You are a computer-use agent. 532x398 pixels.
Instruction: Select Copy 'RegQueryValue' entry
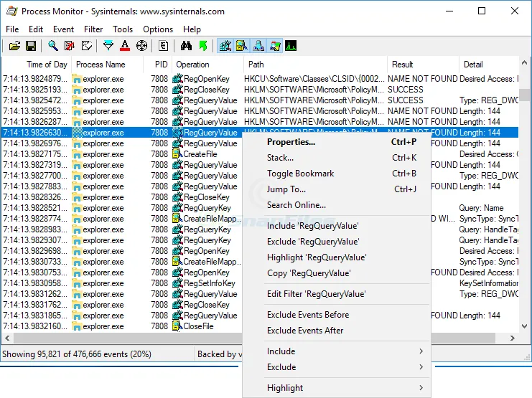tap(337, 273)
